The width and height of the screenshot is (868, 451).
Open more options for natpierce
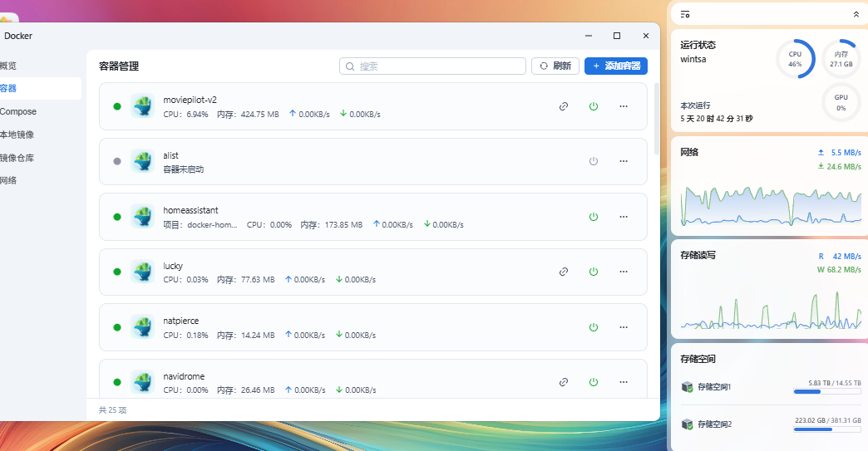624,327
